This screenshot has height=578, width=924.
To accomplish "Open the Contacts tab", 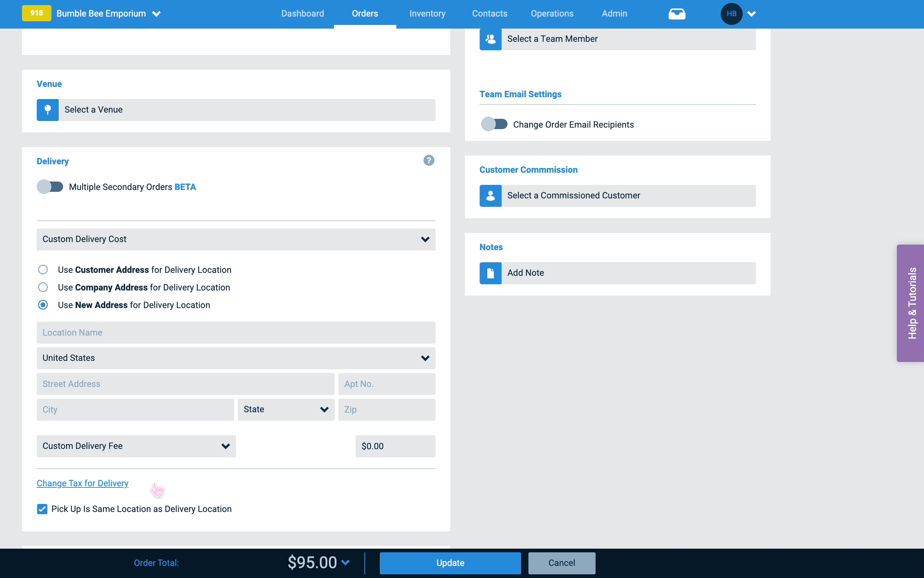I will pos(490,14).
